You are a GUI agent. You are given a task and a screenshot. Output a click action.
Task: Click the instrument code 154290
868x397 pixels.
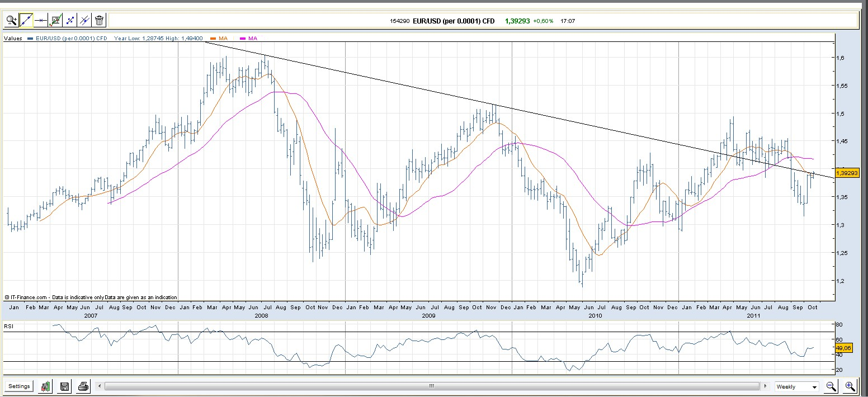[400, 21]
